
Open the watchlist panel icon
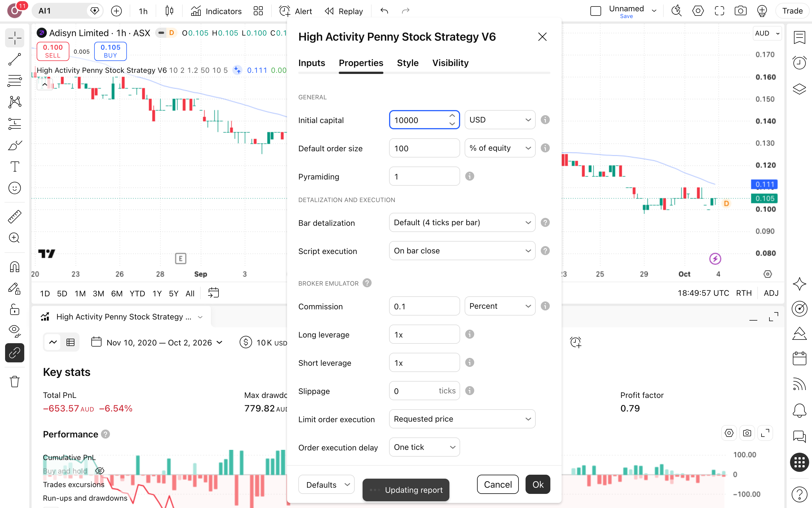click(799, 37)
